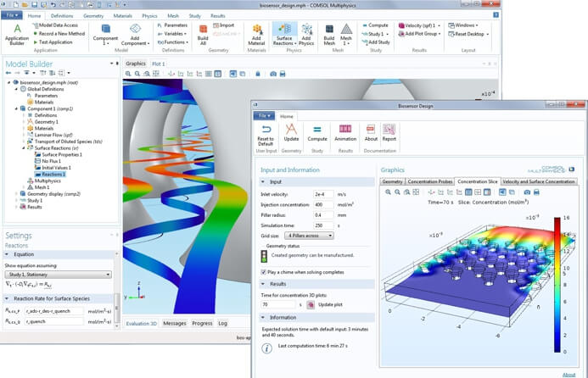
Task: Collapse Reaction Rate for Surface Species section
Action: click(7, 298)
